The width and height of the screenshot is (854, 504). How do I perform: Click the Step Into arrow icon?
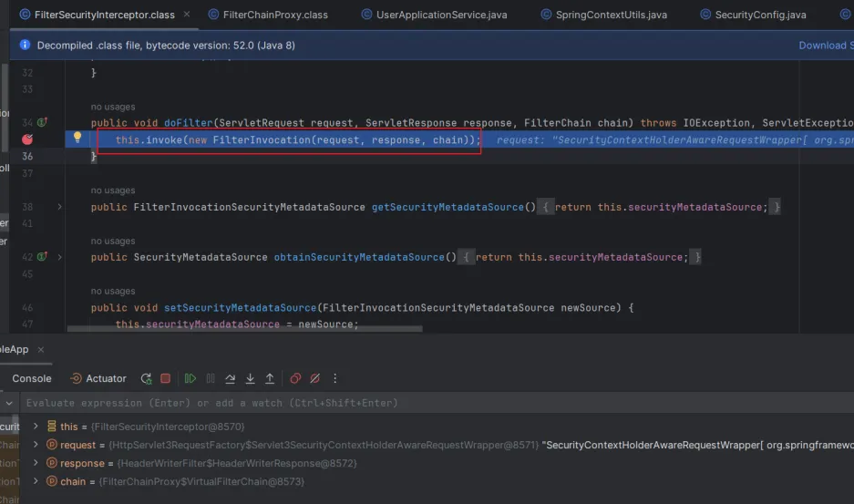pyautogui.click(x=250, y=378)
